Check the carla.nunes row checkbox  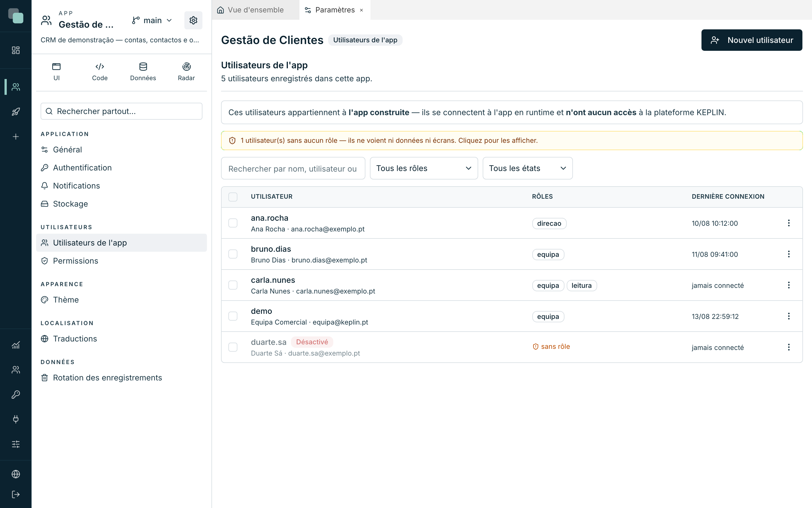click(x=233, y=285)
